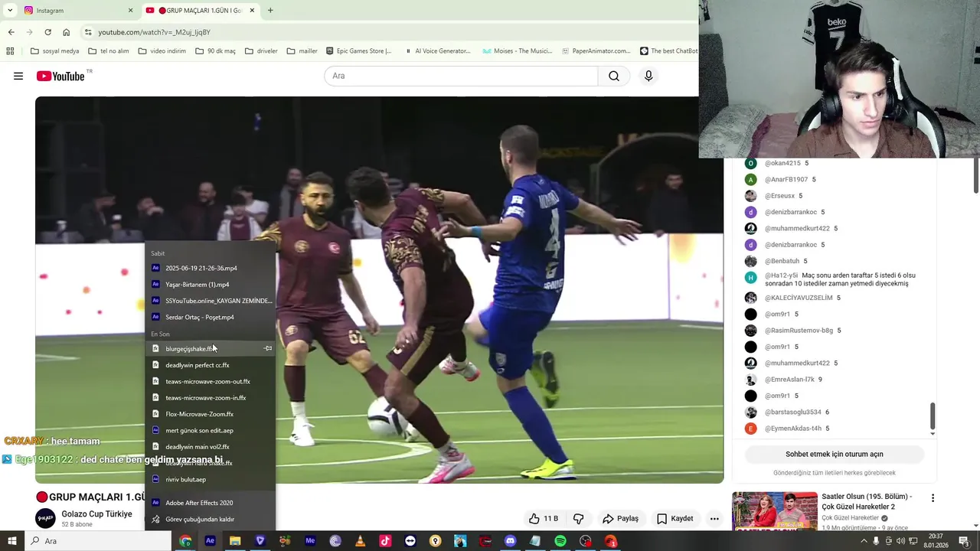This screenshot has width=980, height=551.
Task: Open pinned file Yaşar-Birtanem (1).mp4
Action: click(x=211, y=285)
